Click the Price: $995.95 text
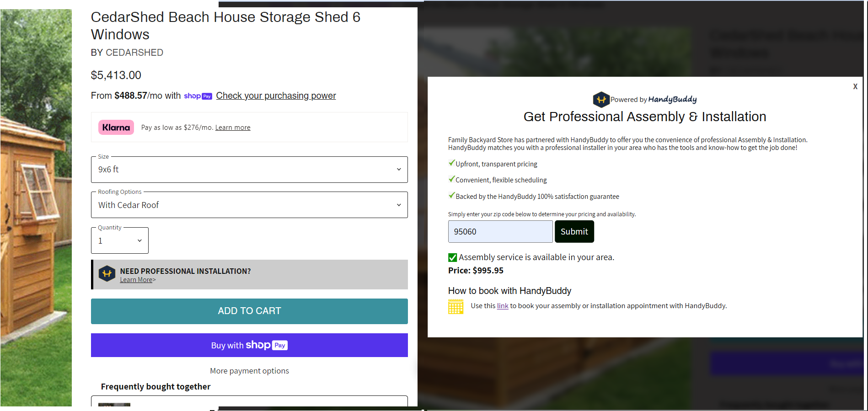This screenshot has height=411, width=868. click(476, 271)
